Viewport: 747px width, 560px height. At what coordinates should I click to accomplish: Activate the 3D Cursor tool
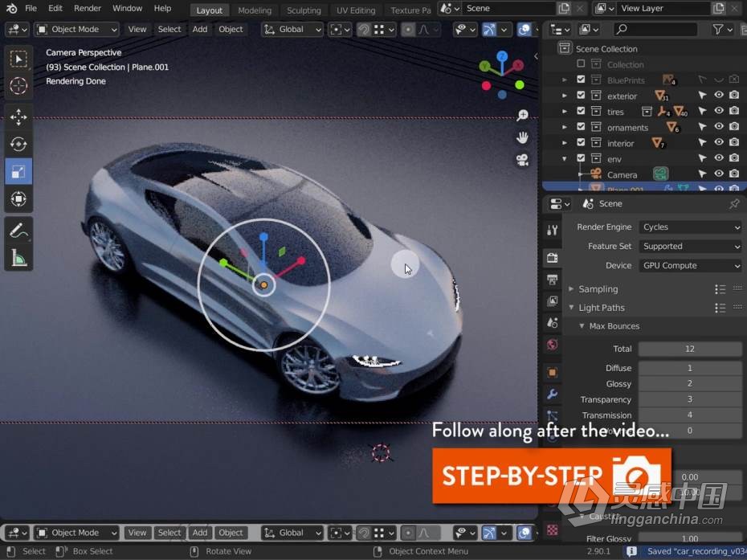point(18,86)
